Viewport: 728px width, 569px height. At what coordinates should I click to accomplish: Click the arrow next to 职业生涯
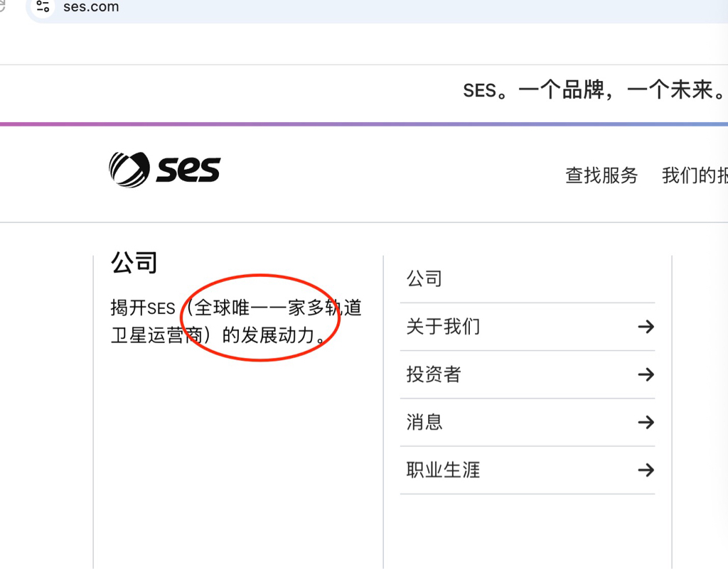[646, 470]
